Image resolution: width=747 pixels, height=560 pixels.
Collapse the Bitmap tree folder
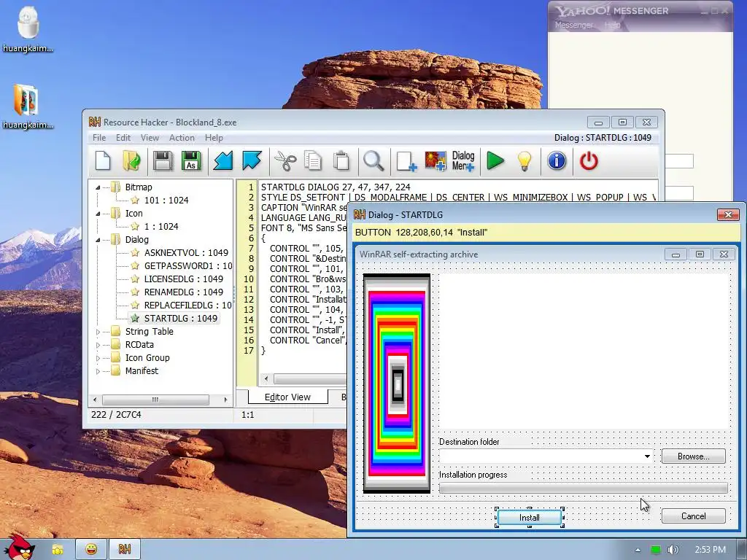tap(98, 187)
